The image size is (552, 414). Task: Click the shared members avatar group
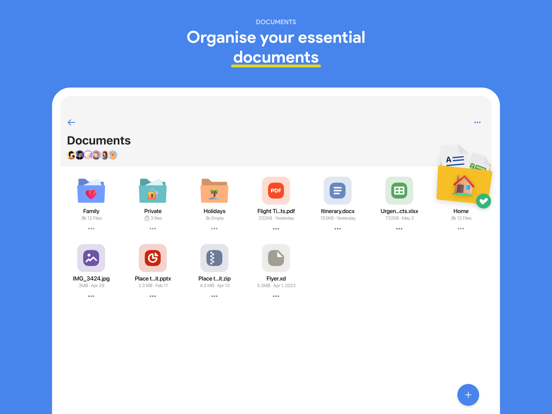(x=92, y=155)
